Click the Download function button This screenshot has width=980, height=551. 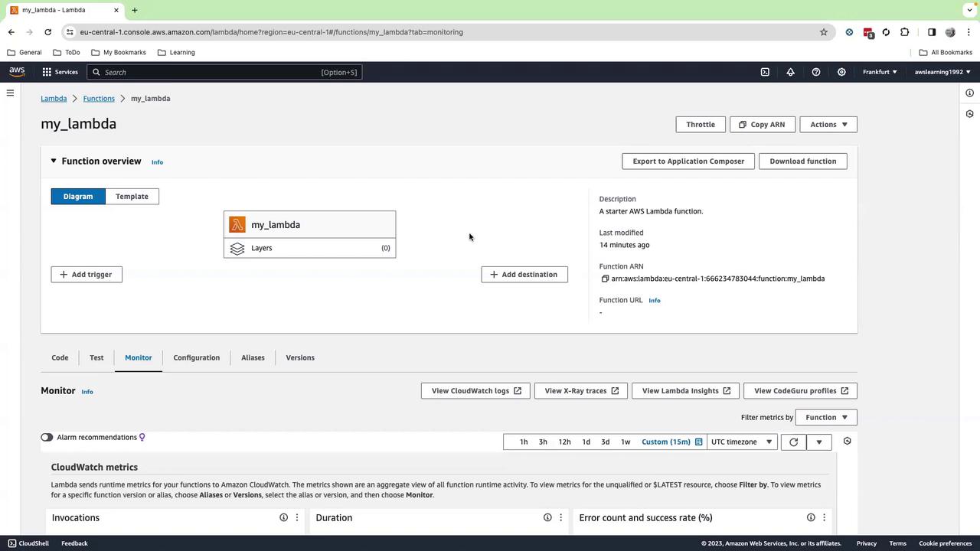[803, 161]
